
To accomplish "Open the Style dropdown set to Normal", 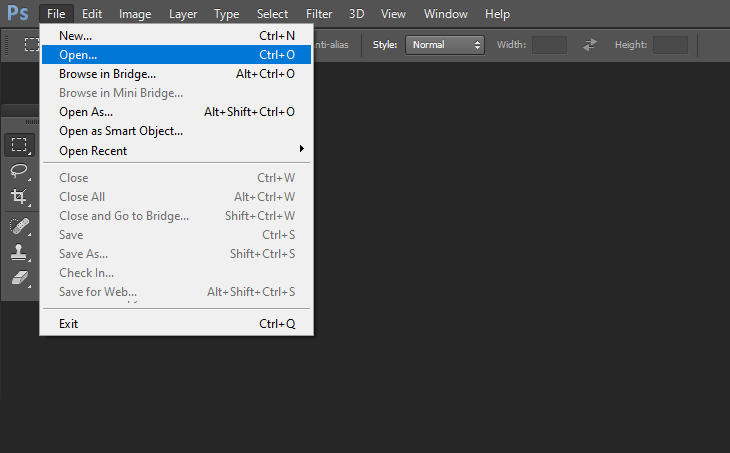I will (x=445, y=45).
